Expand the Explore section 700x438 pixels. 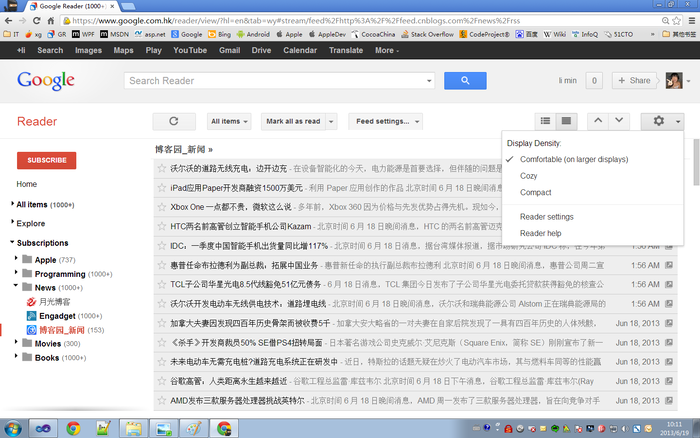coord(12,222)
